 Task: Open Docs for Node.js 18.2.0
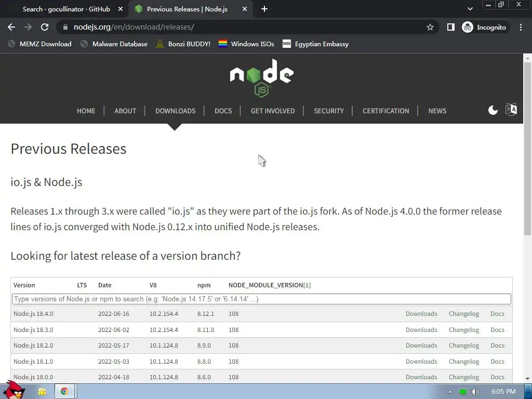(497, 345)
